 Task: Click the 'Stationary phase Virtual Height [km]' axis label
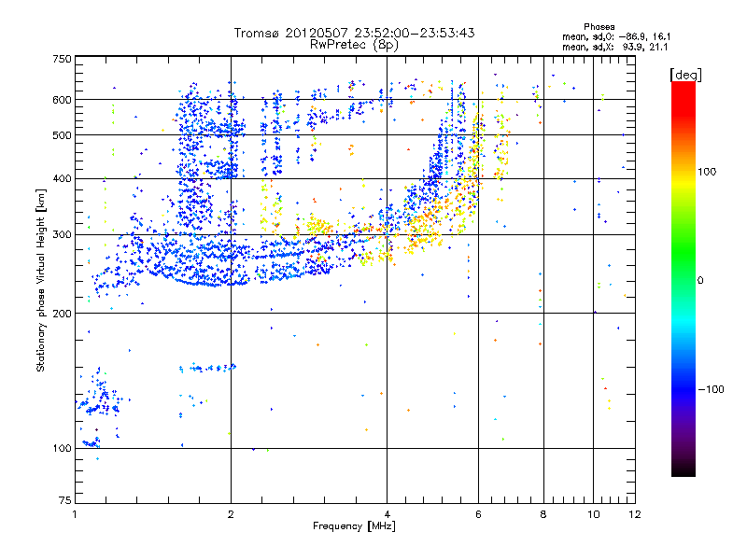pos(41,281)
